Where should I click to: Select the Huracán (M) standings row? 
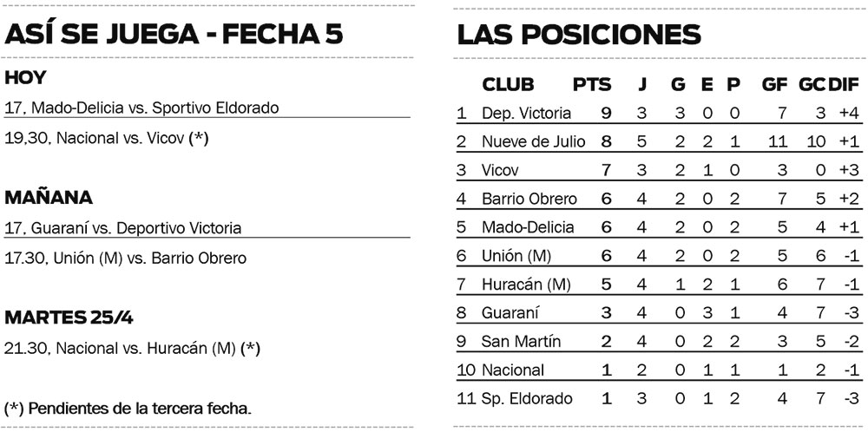(x=526, y=284)
